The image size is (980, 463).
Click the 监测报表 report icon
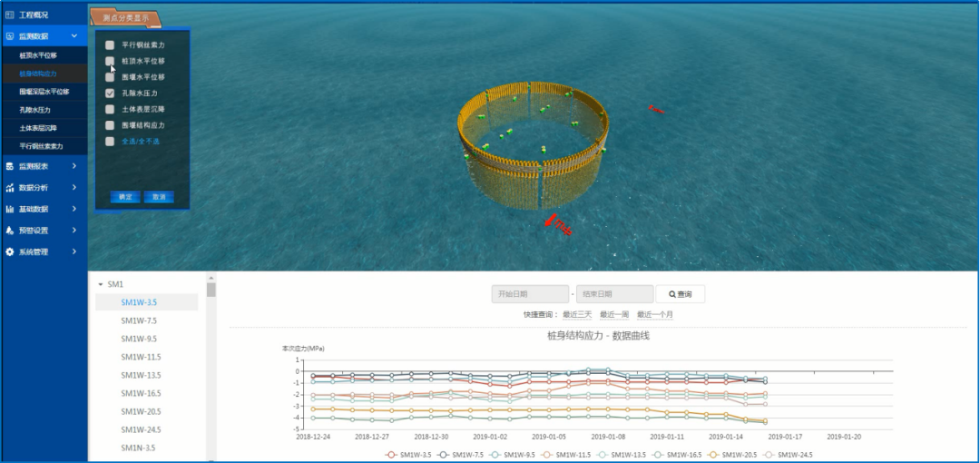click(x=9, y=166)
